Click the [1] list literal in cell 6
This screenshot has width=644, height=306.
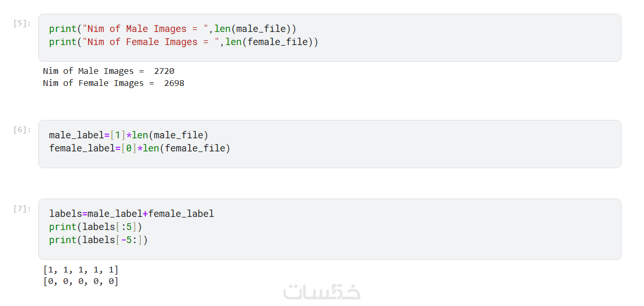[118, 135]
